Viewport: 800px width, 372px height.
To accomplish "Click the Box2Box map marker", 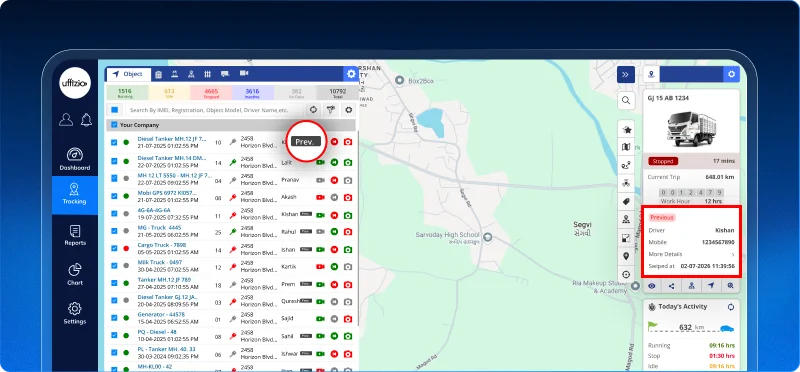I will [x=399, y=80].
